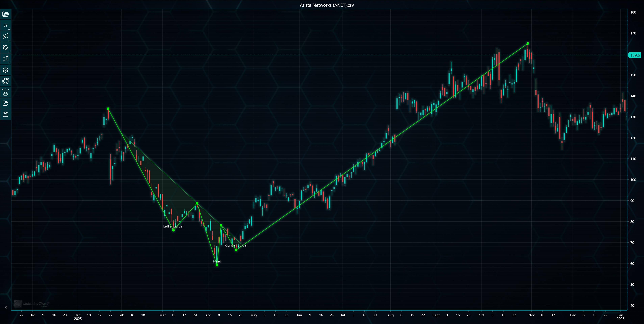Open the indicators candle icon menu

pos(6,59)
